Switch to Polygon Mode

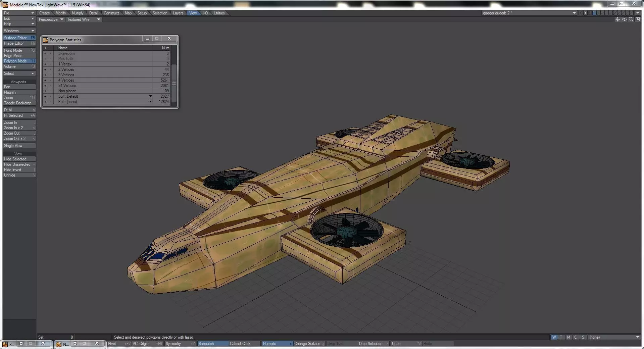[x=19, y=61]
